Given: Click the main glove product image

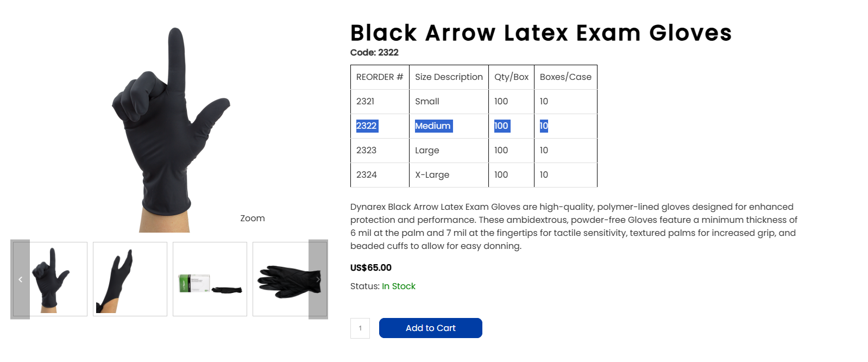Looking at the screenshot, I should (171, 129).
